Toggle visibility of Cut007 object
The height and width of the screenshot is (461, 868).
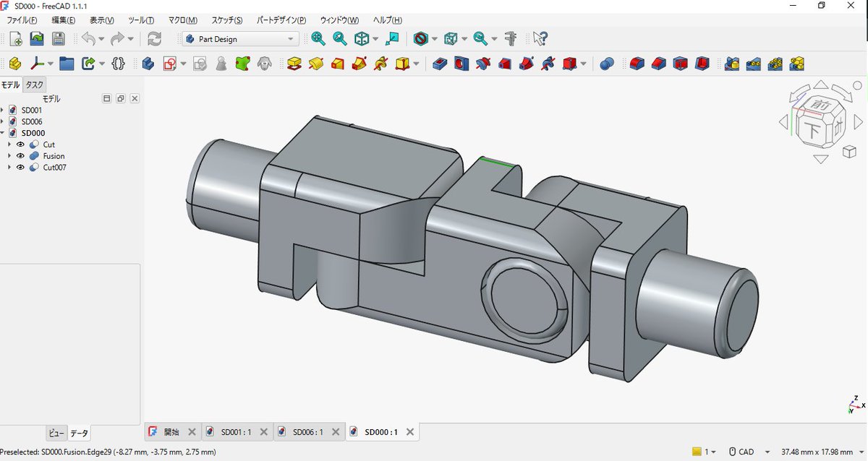pyautogui.click(x=20, y=168)
